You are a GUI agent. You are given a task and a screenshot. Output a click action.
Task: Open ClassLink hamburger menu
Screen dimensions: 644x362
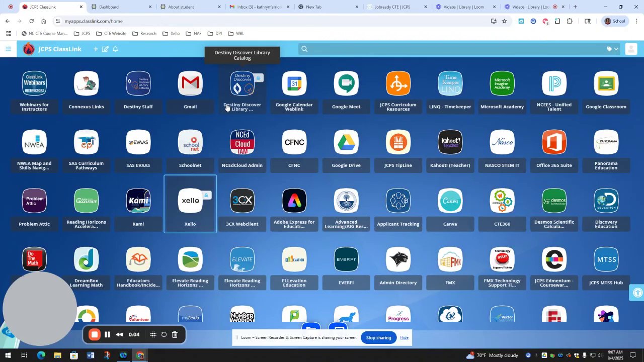8,49
